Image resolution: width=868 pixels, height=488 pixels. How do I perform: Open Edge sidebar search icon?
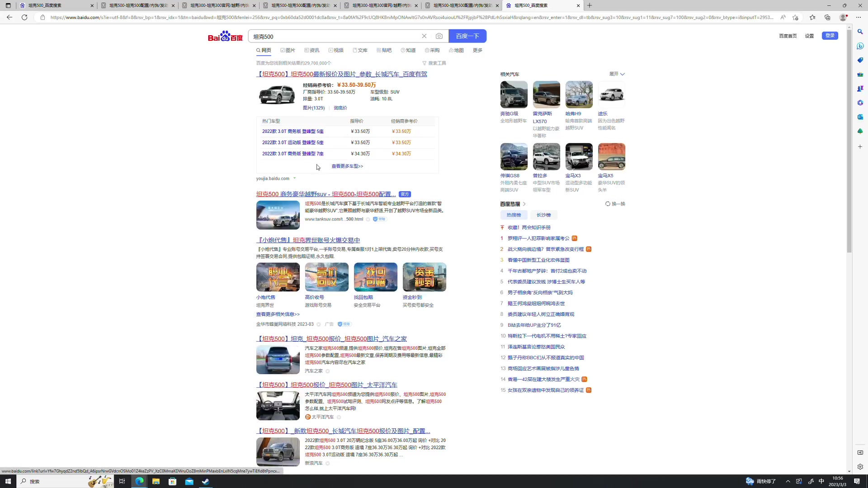click(860, 32)
